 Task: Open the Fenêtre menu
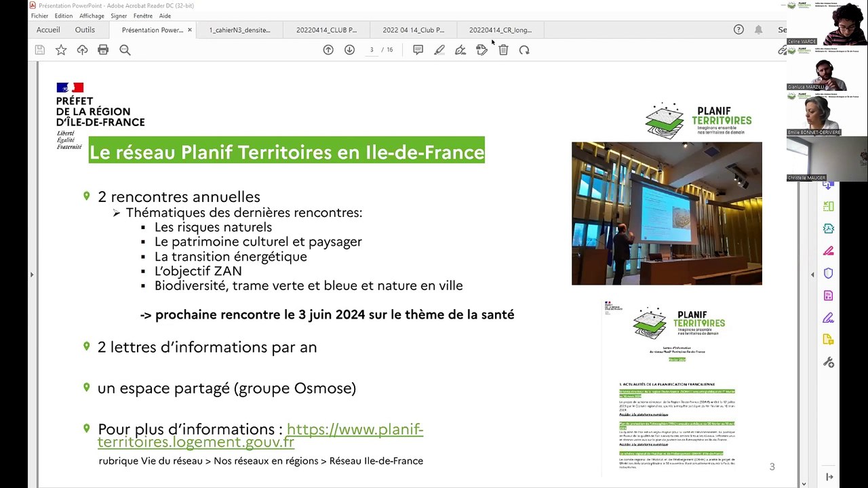pos(143,16)
